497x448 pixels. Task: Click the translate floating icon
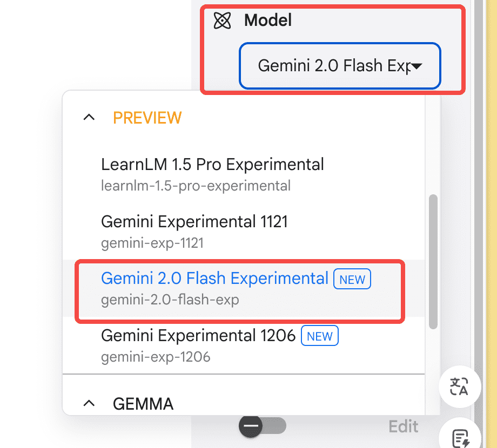coord(459,386)
